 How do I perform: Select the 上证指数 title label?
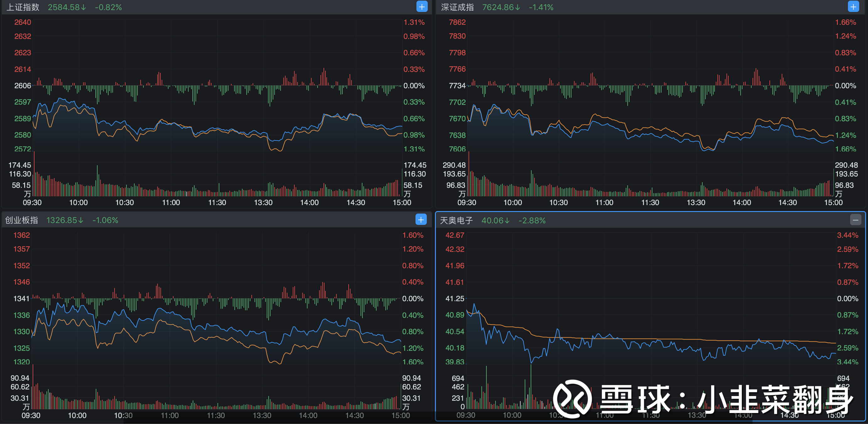pyautogui.click(x=23, y=7)
